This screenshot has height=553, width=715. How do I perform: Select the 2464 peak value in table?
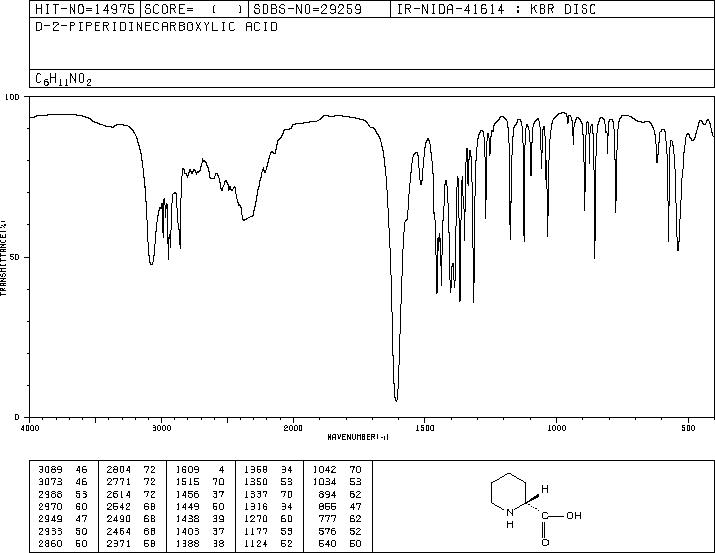pos(119,532)
